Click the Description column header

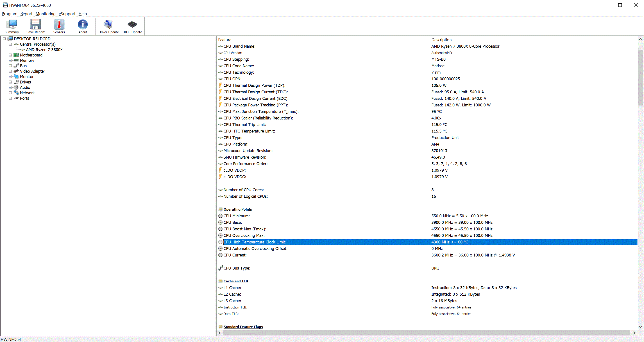click(533, 40)
